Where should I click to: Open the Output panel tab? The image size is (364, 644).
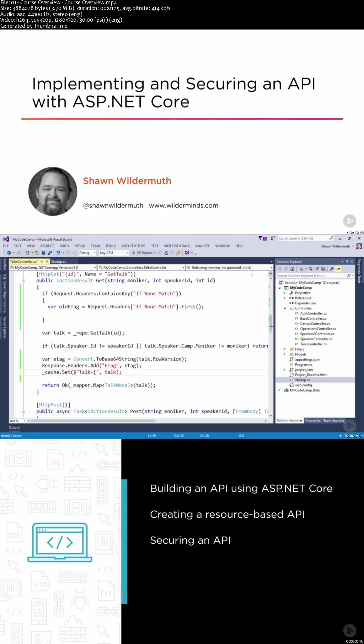14,427
